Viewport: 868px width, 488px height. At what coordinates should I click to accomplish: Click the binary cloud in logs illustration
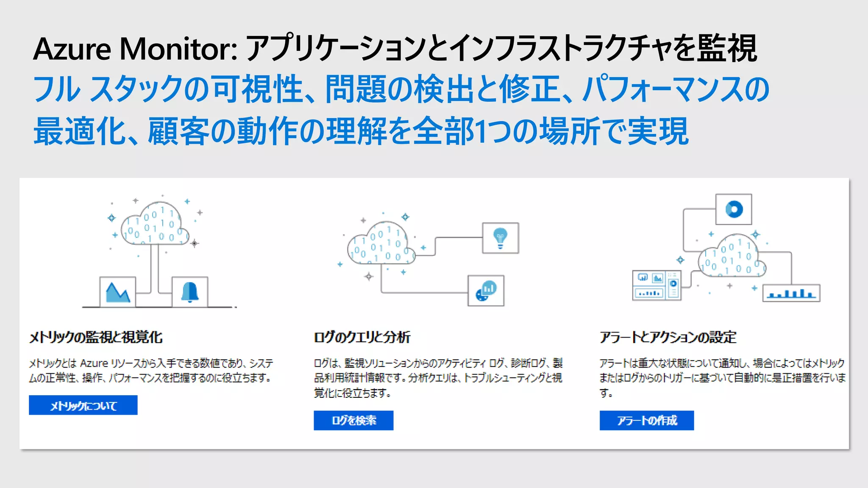(x=381, y=243)
